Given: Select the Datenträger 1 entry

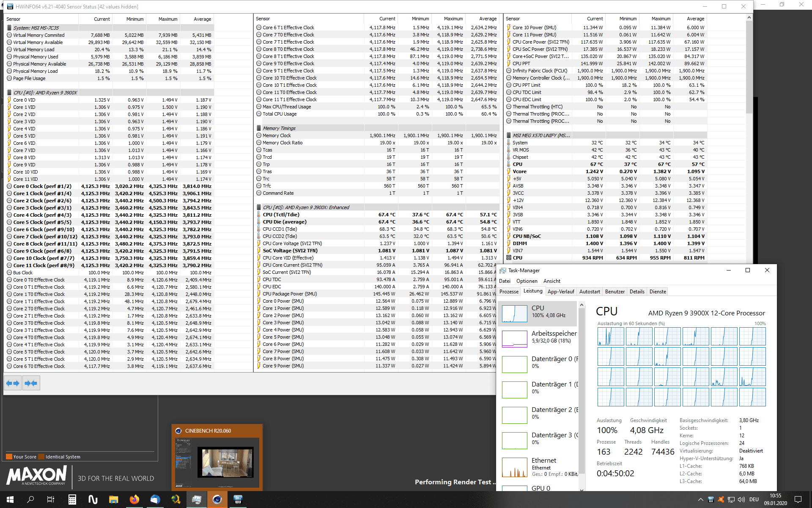Looking at the screenshot, I should 538,389.
